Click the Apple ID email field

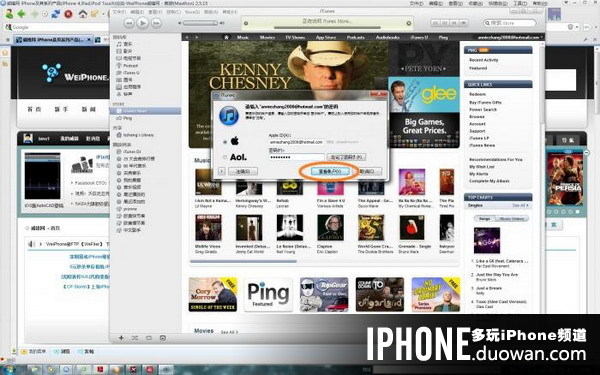pyautogui.click(x=297, y=142)
